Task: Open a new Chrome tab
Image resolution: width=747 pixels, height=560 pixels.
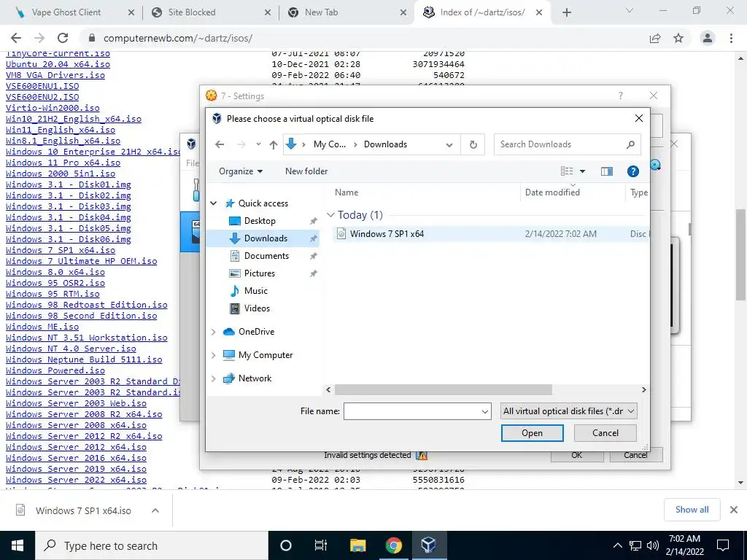Action: click(x=566, y=12)
